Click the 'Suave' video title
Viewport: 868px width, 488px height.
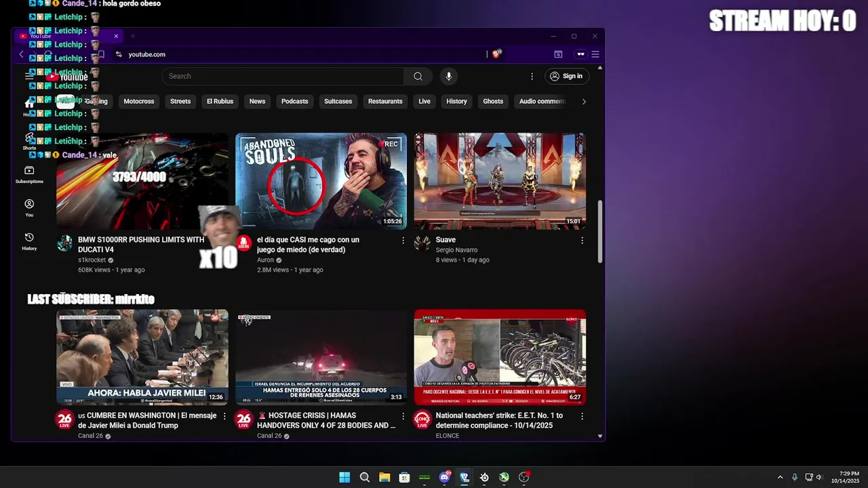446,240
